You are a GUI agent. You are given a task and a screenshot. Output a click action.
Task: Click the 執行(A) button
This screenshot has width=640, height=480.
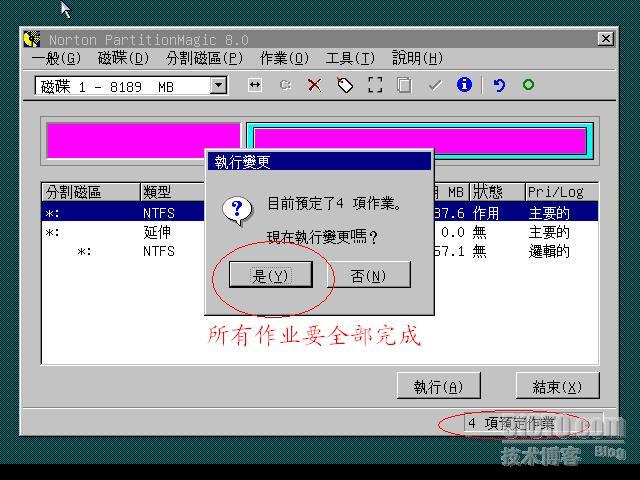point(438,386)
